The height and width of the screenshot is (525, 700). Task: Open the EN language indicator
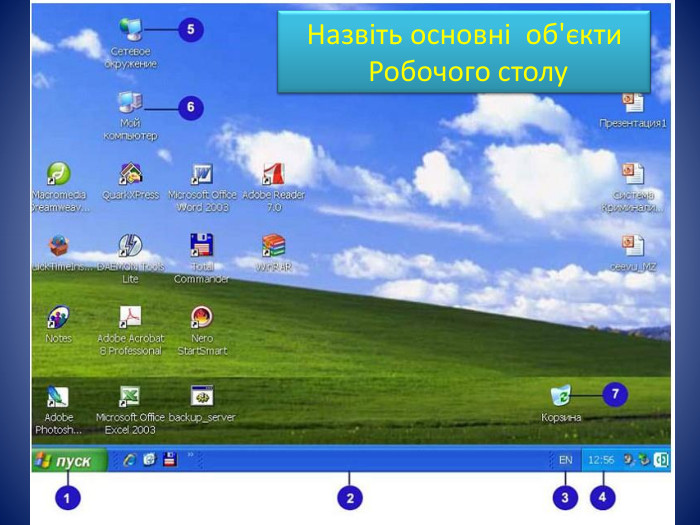(x=566, y=460)
